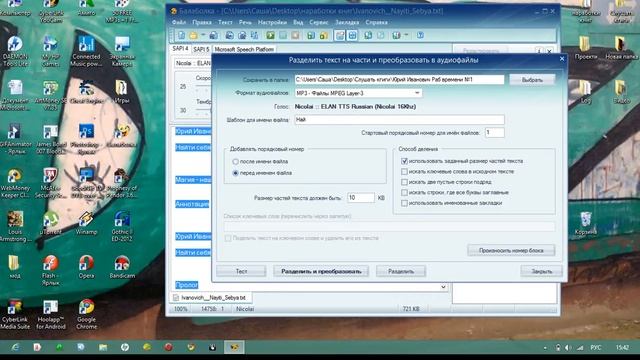Enable 'искать две пустые строки подряд' checkbox
The height and width of the screenshot is (360, 640).
pyautogui.click(x=404, y=182)
